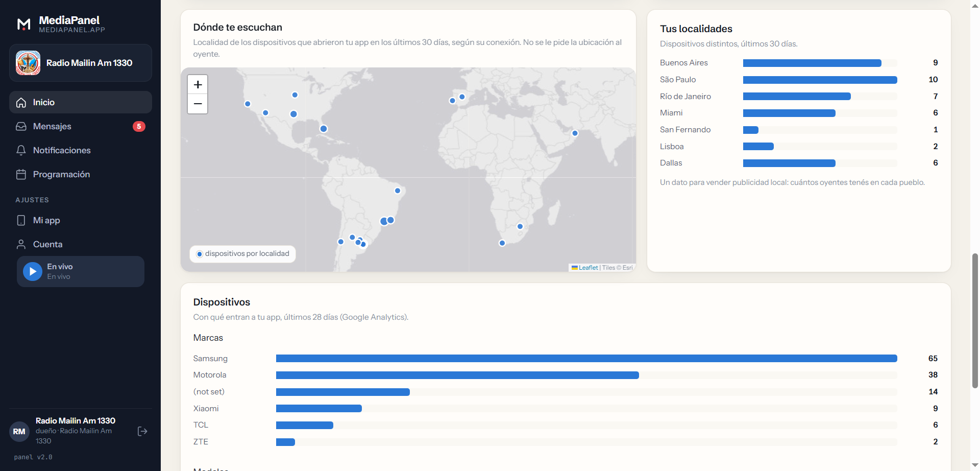Click the RM user avatar
Image resolution: width=980 pixels, height=471 pixels.
point(19,431)
